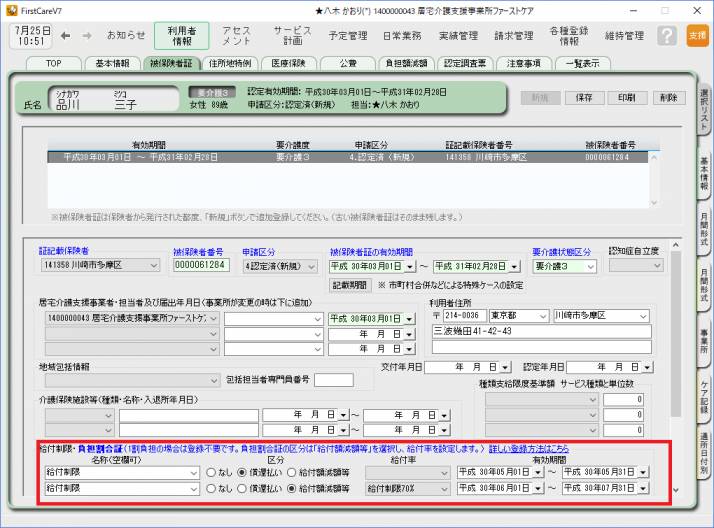The height and width of the screenshot is (528, 714).
Task: Click the 保存 save button
Action: 577,98
